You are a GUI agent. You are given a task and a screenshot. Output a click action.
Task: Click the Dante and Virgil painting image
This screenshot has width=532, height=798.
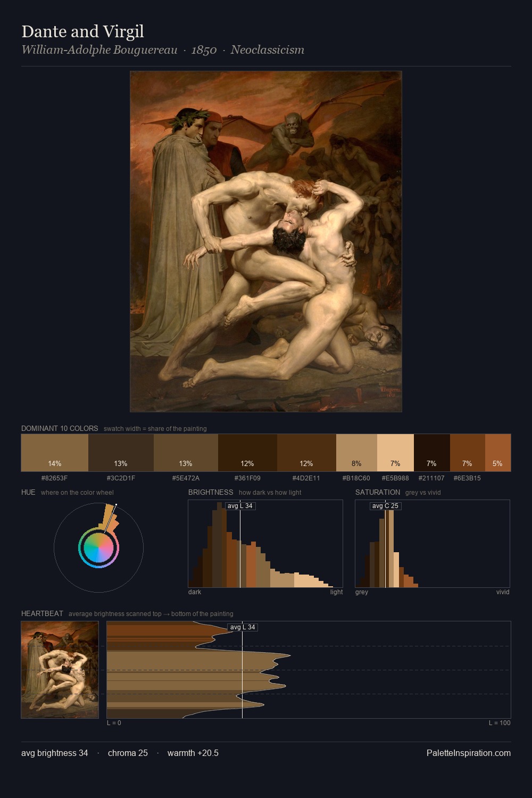point(266,242)
